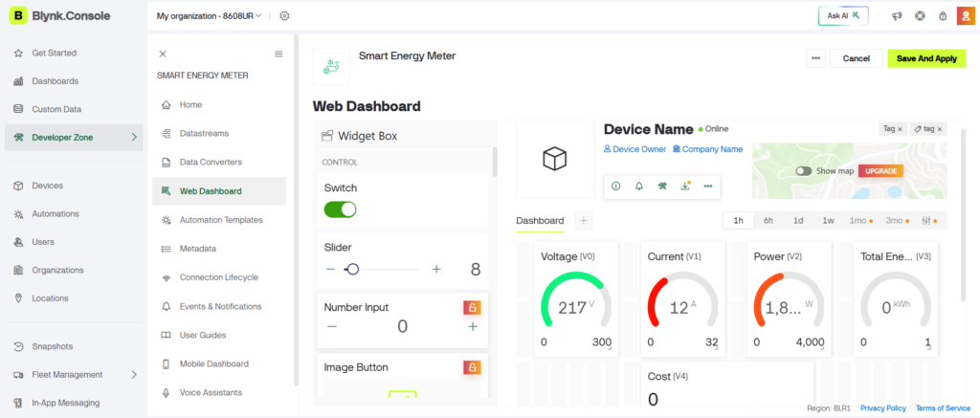Open the Device Owner link
This screenshot has height=418, width=980.
pyautogui.click(x=635, y=149)
